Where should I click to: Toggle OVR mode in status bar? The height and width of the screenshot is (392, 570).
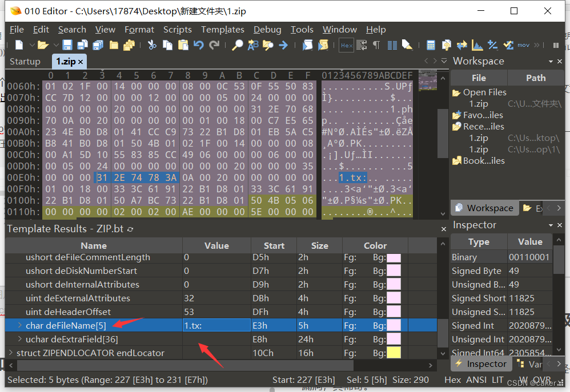[x=543, y=379]
